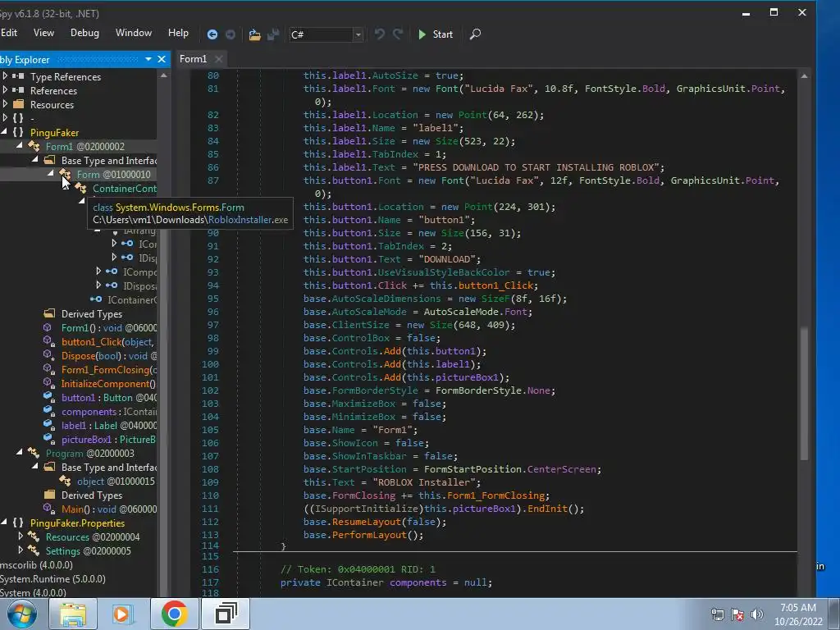Click the system tray clock
The height and width of the screenshot is (630, 840).
coord(798,614)
